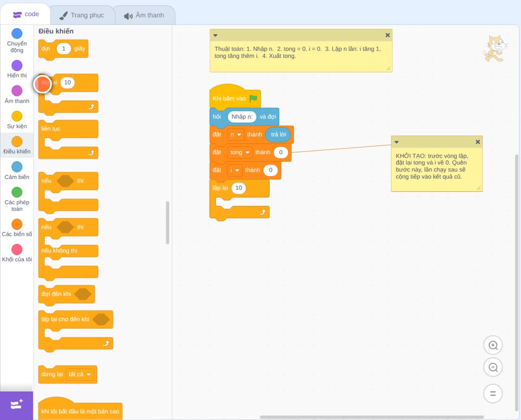Viewport: 521px width, 420px height.
Task: Open the variable dropdown showing n
Action: coord(235,134)
